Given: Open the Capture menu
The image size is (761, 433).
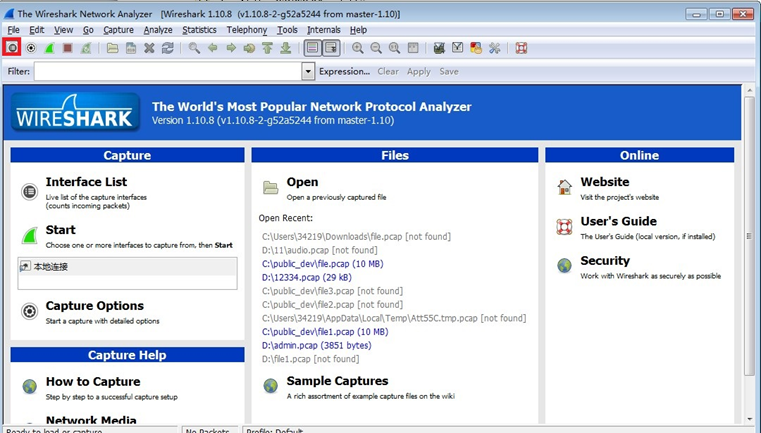Looking at the screenshot, I should (118, 30).
